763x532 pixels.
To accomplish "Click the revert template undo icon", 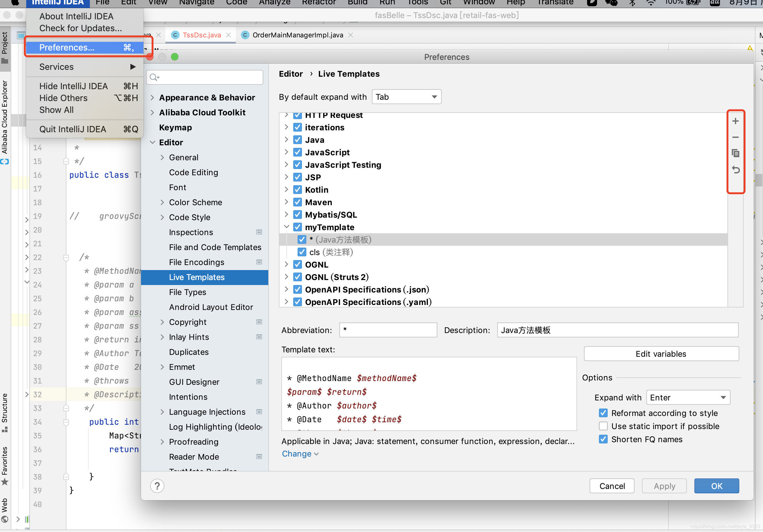I will coord(735,170).
